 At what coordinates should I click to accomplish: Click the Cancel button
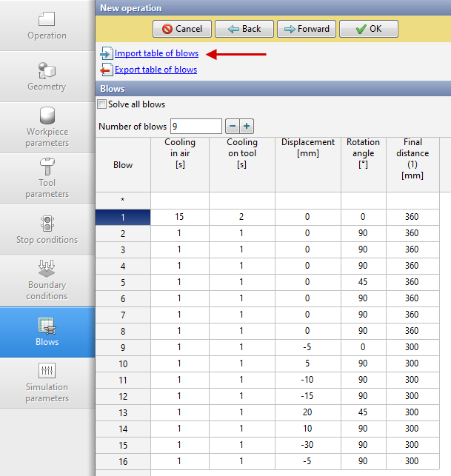click(182, 29)
